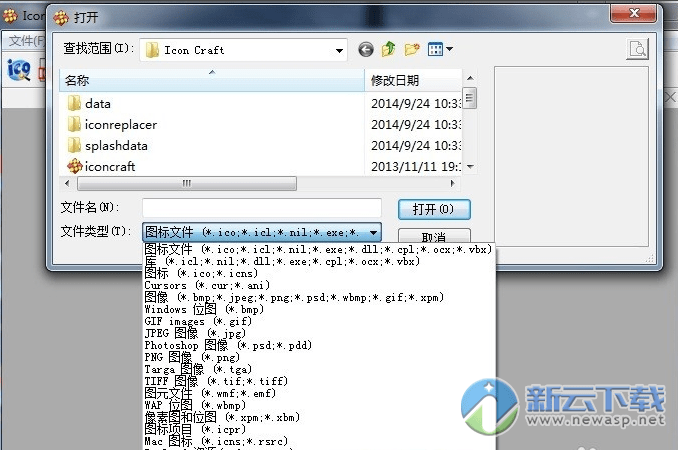Go back with the round back arrow
This screenshot has height=450, width=678.
[x=366, y=50]
